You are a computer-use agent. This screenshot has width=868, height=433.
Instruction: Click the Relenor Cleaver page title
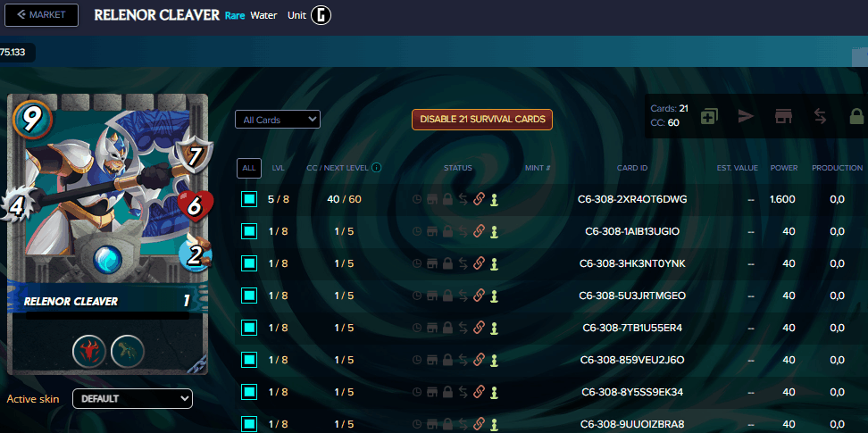156,15
